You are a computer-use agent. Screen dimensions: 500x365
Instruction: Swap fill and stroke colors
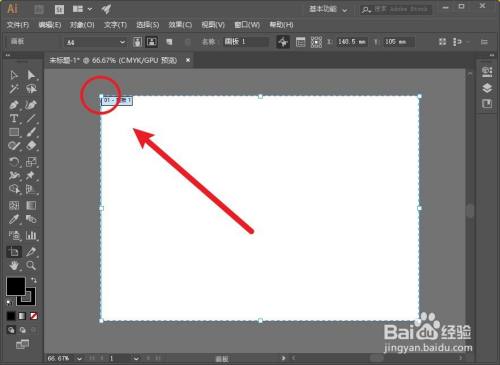pos(34,280)
